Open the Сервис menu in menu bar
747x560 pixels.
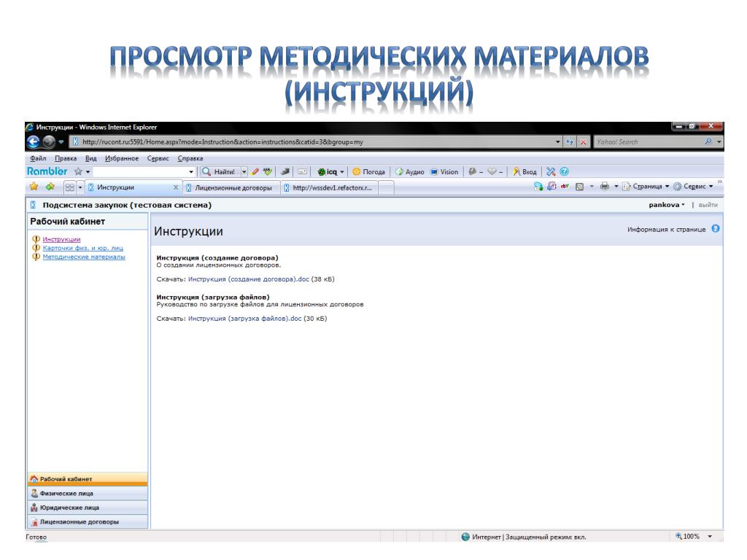tap(158, 158)
